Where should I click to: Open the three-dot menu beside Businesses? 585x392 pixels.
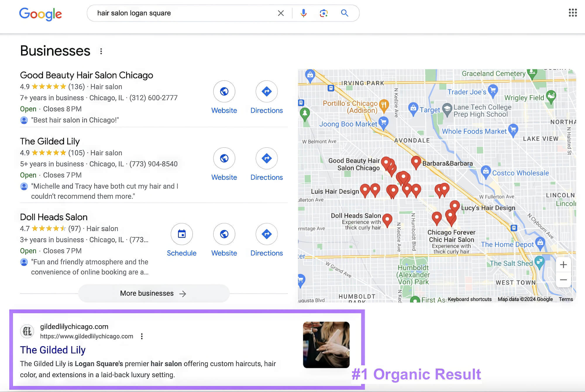(101, 51)
